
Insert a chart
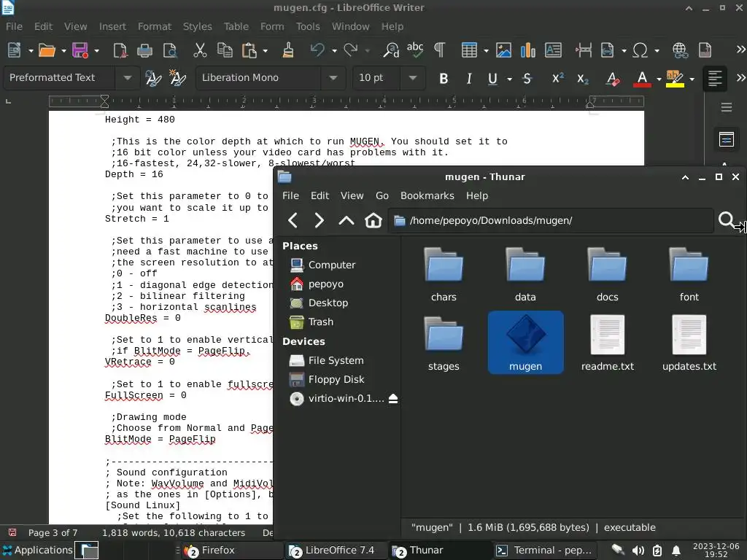(528, 50)
